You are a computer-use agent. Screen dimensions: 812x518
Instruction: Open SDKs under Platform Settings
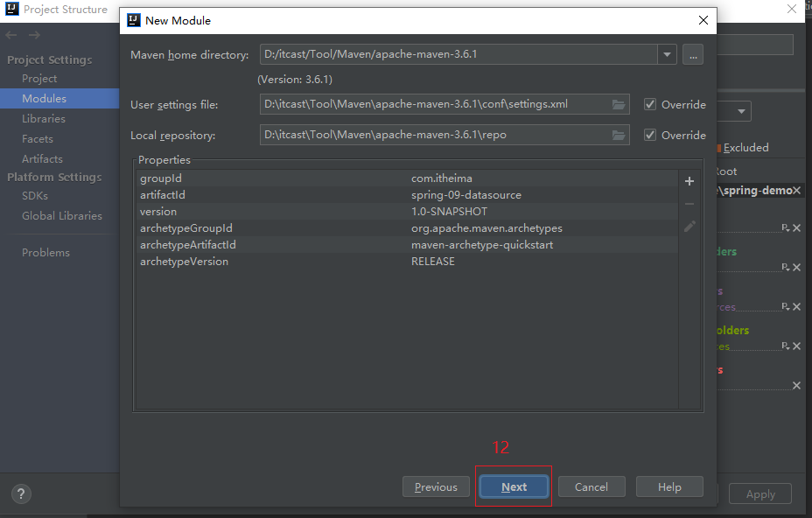tap(35, 196)
